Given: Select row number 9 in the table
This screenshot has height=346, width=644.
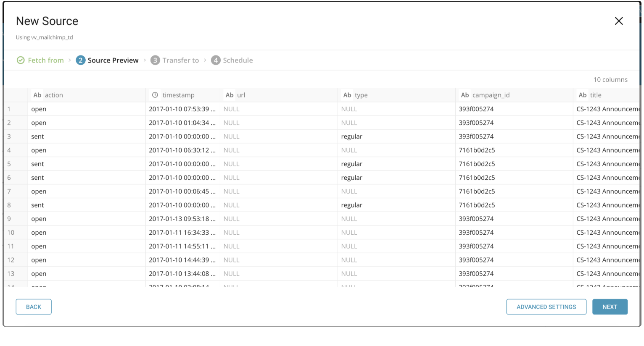Looking at the screenshot, I should click(x=9, y=219).
